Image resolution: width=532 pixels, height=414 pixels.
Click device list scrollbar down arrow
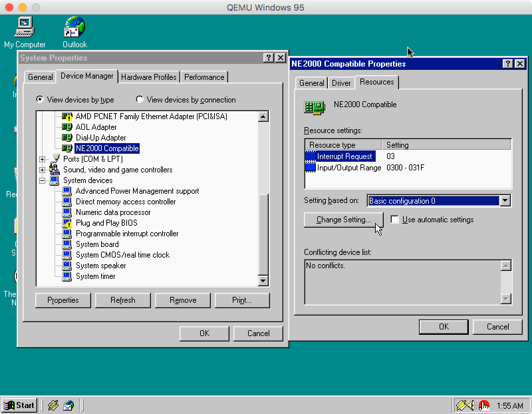[x=263, y=280]
